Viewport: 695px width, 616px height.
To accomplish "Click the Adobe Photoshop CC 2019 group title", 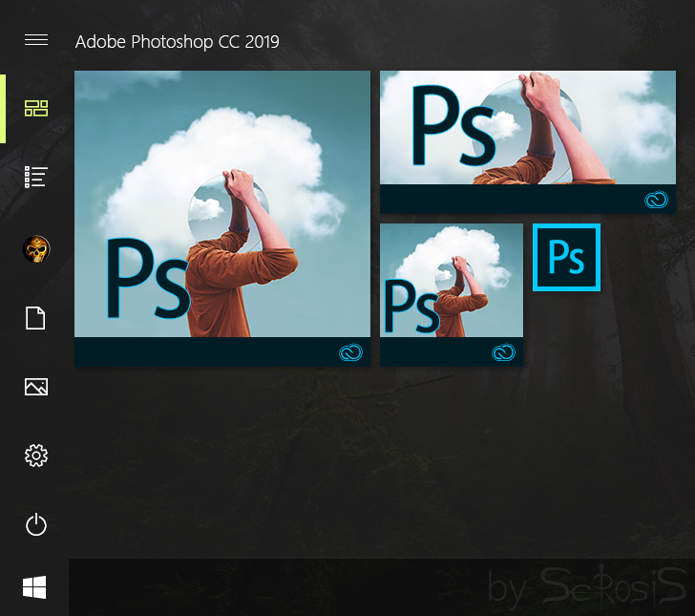I will (x=178, y=42).
